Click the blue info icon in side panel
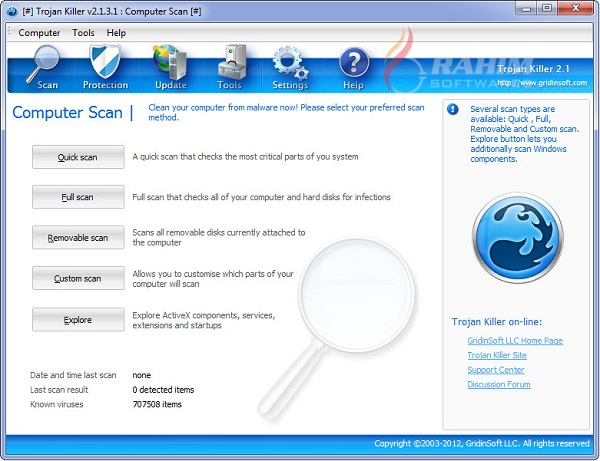 coord(453,109)
